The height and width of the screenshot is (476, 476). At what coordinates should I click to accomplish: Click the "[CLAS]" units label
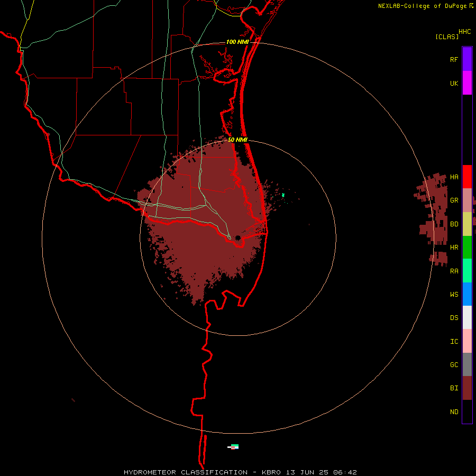447,37
